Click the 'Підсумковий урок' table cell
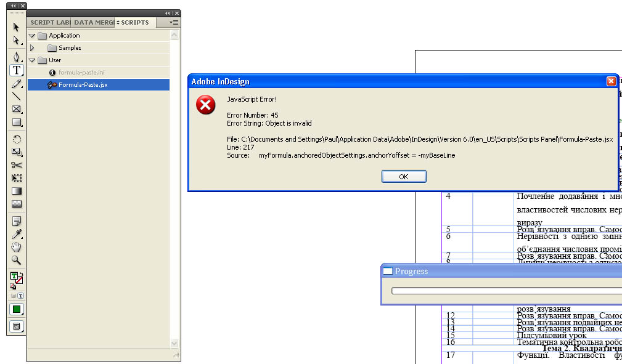 click(x=551, y=336)
